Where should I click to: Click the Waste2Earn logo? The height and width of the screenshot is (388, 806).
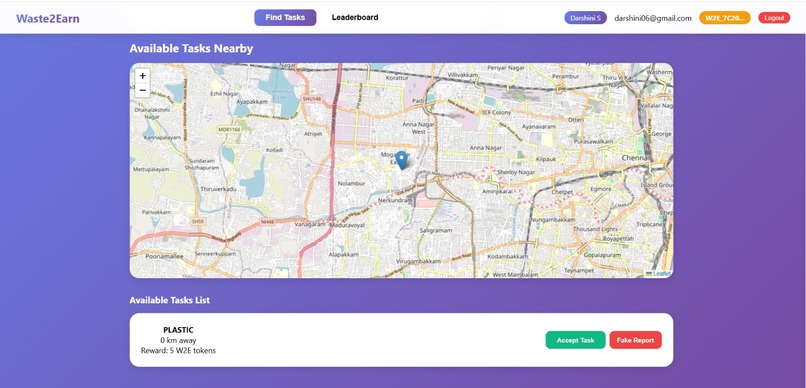[x=48, y=19]
